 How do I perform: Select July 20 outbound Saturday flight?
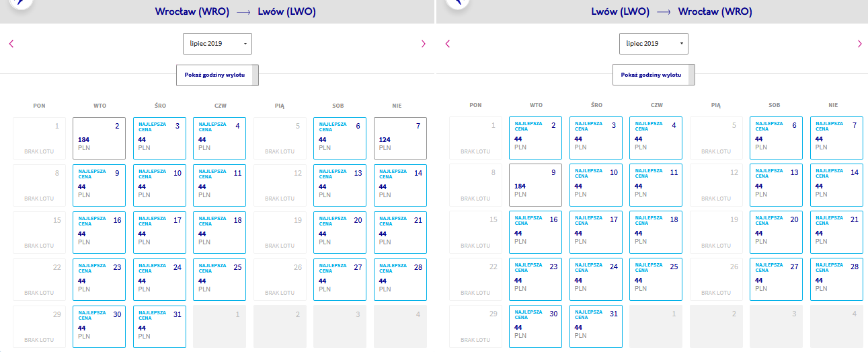(340, 233)
